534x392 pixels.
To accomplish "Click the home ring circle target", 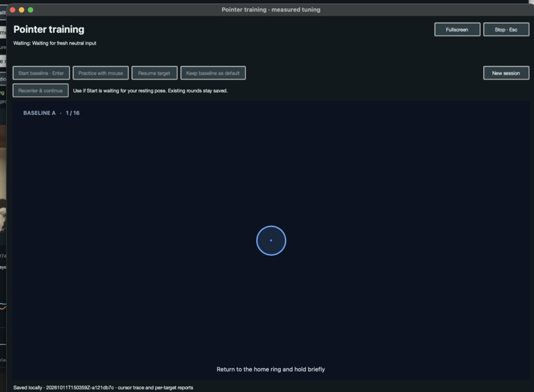I will tap(271, 241).
